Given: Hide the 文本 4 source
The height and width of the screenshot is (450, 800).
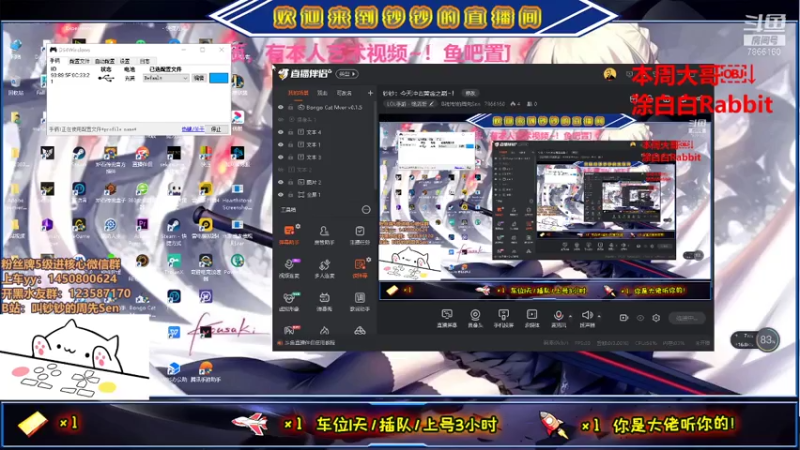Looking at the screenshot, I should pos(281,132).
